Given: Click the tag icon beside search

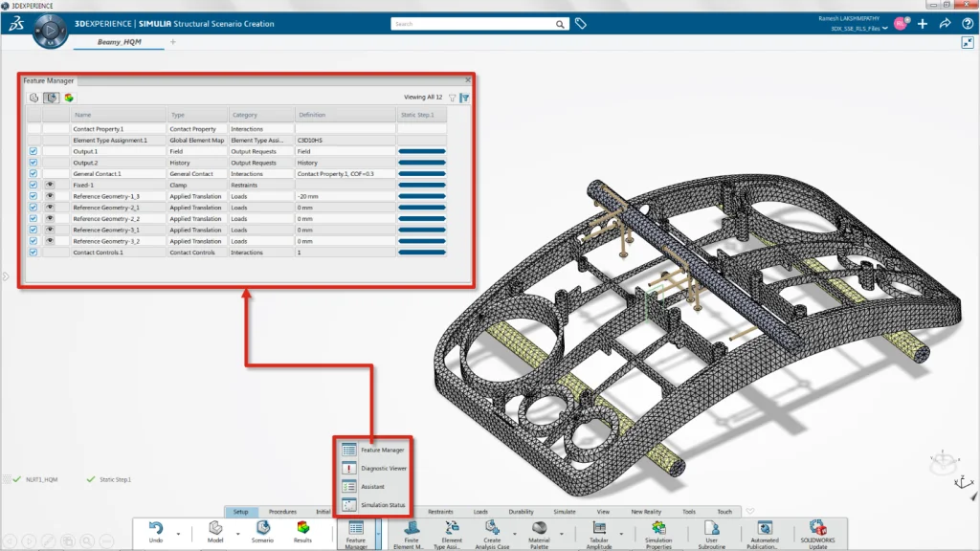Looking at the screenshot, I should 581,24.
